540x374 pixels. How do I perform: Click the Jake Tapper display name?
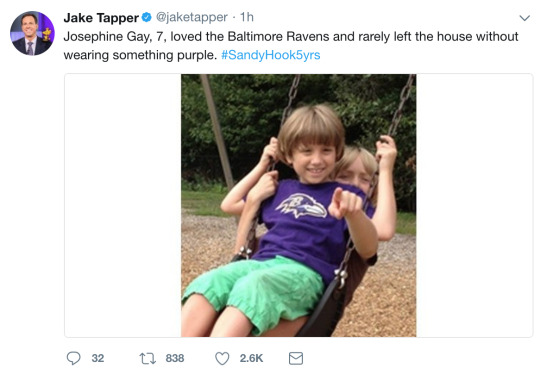tap(101, 18)
